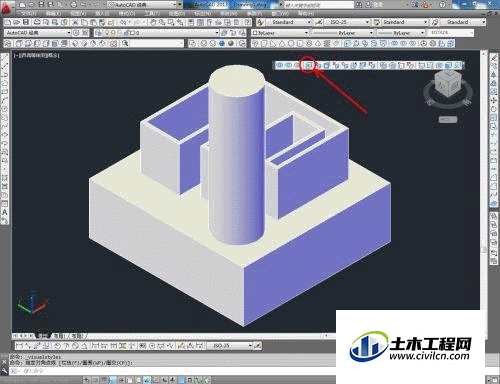The image size is (500, 384).
Task: Open the linetype ByLayer dropdown
Action: pyautogui.click(x=343, y=33)
